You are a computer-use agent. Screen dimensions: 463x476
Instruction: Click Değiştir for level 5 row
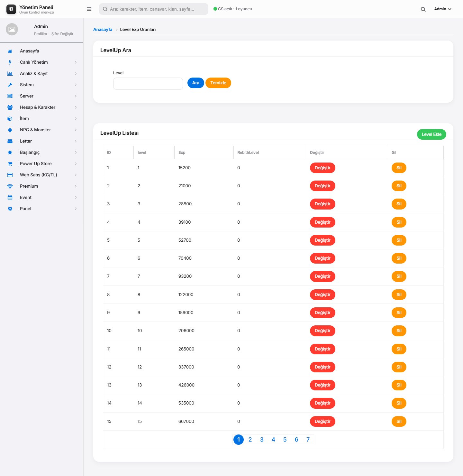pos(322,240)
